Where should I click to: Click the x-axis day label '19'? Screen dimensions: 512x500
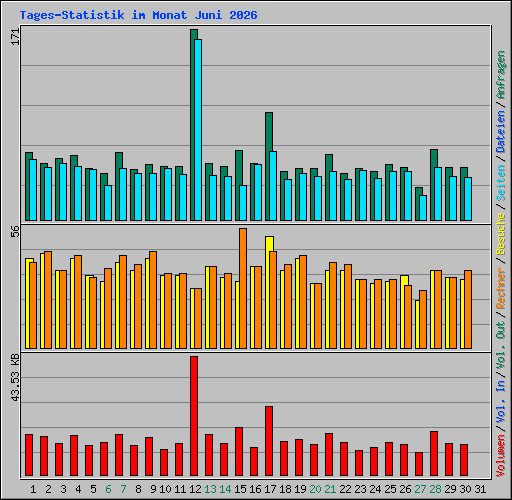pyautogui.click(x=301, y=489)
